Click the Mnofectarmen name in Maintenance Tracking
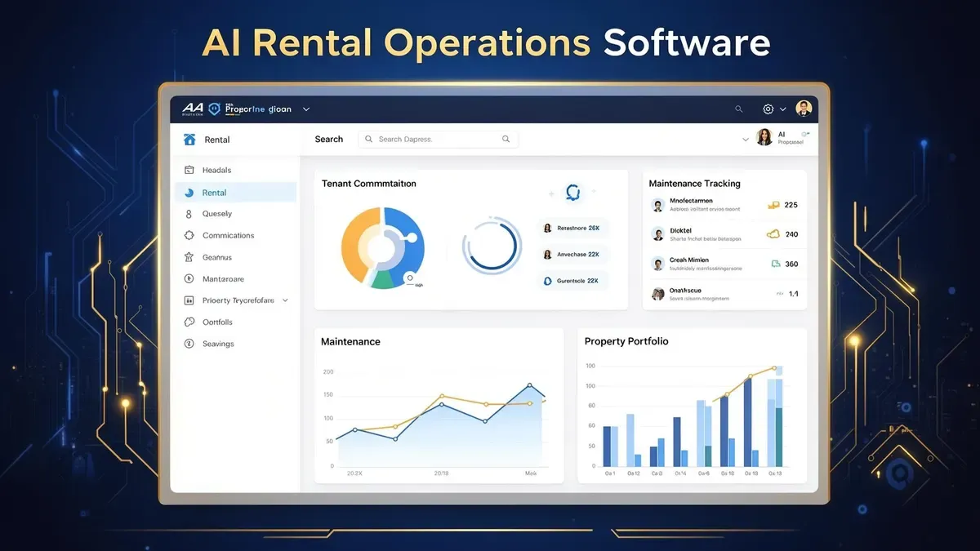 pyautogui.click(x=691, y=201)
